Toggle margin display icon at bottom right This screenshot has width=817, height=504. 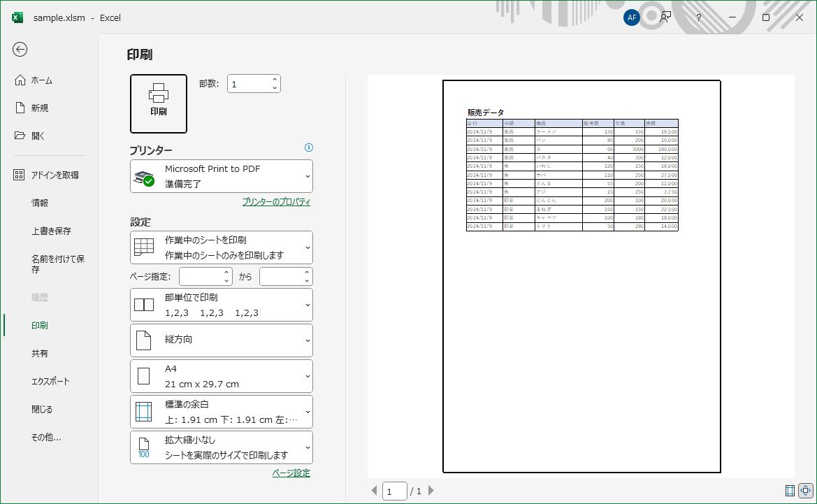[790, 491]
